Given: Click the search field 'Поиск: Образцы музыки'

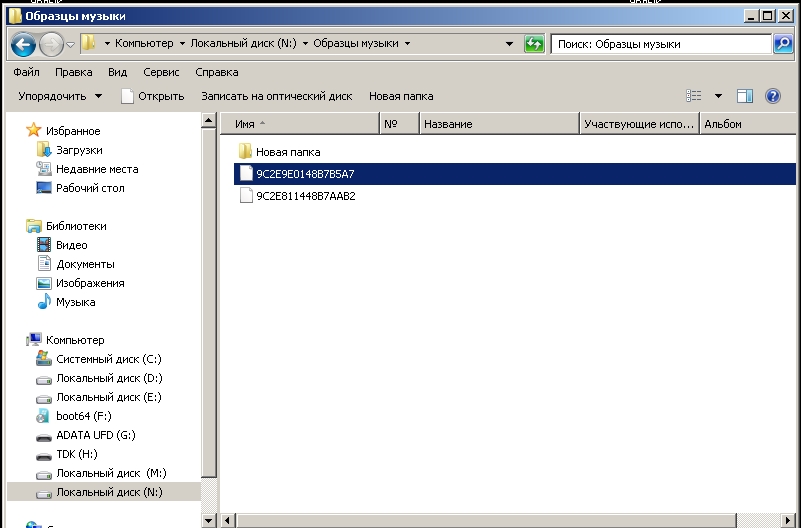Looking at the screenshot, I should 661,44.
